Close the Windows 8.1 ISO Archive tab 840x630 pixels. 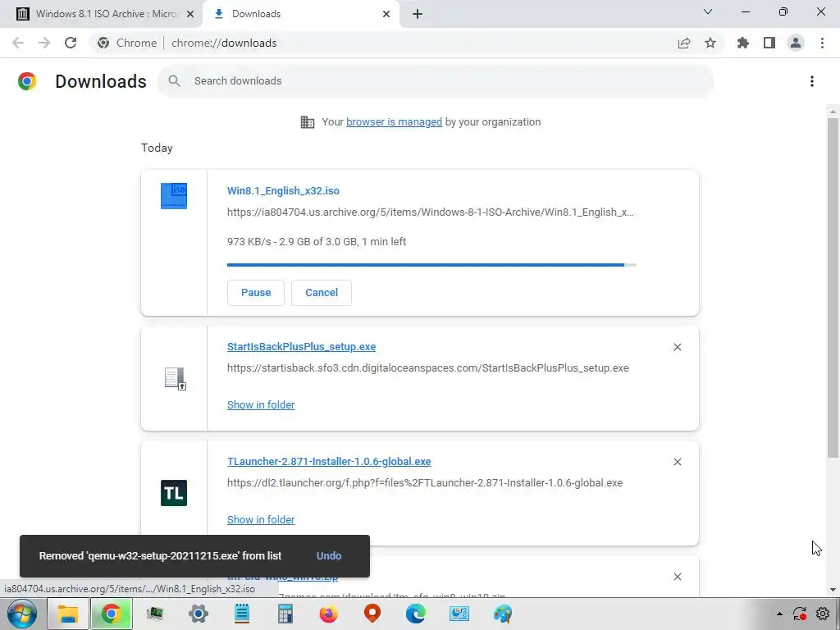190,14
